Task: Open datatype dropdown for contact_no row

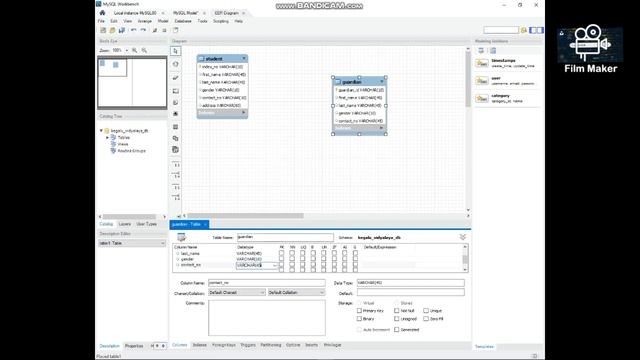Action: click(x=275, y=265)
